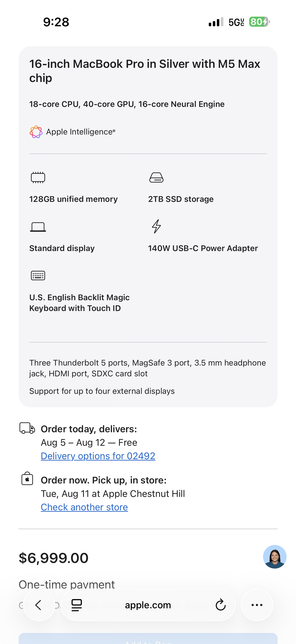The image size is (296, 644).
Task: Click the delivery truck icon
Action: point(27,428)
